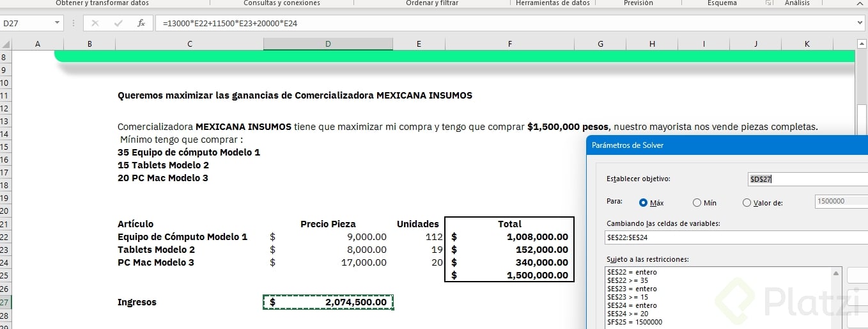This screenshot has width=868, height=329.
Task: Click cell Tablets Modelo 2 in table
Action: pos(189,250)
